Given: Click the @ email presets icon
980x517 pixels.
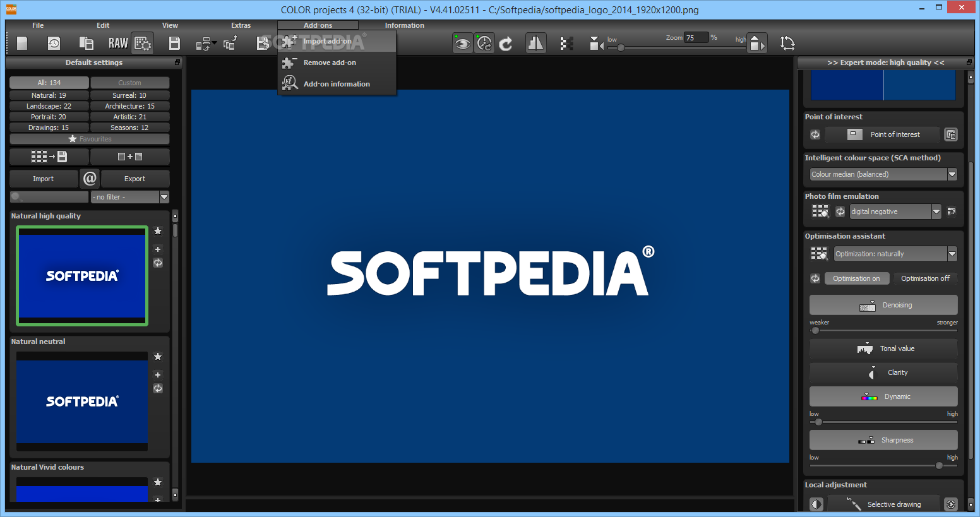Looking at the screenshot, I should [x=90, y=179].
